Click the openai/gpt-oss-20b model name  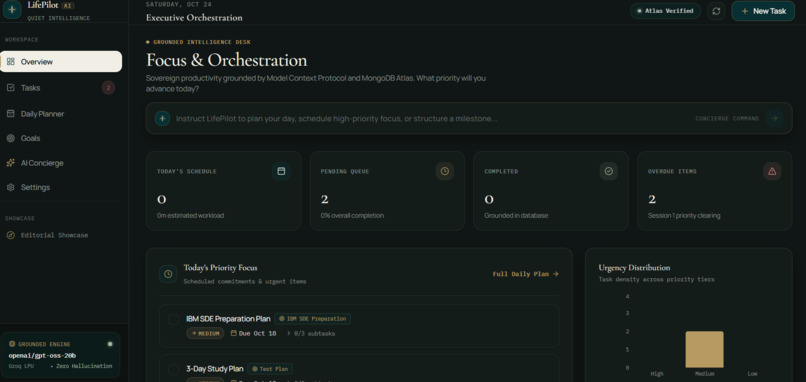[42, 356]
